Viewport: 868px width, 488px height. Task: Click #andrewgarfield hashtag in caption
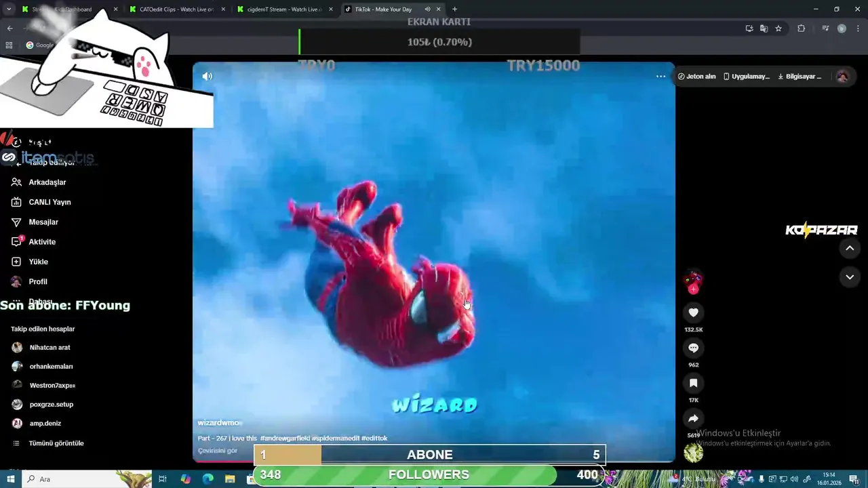[x=285, y=439]
